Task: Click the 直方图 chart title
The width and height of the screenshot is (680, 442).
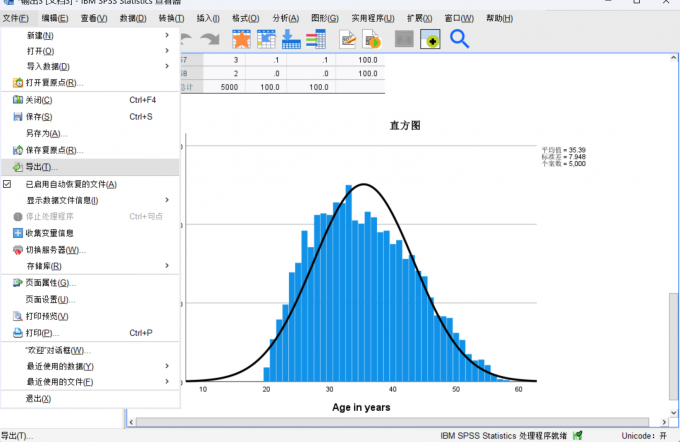Action: click(405, 125)
